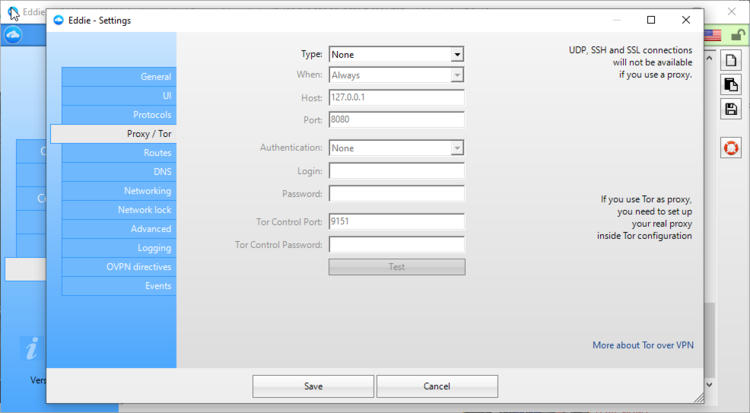750x413 pixels.
Task: Click scroll up arrow in main window
Action: tap(709, 58)
